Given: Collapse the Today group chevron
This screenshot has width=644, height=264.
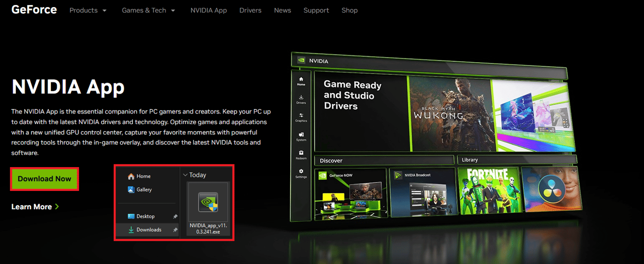Looking at the screenshot, I should click(x=185, y=175).
